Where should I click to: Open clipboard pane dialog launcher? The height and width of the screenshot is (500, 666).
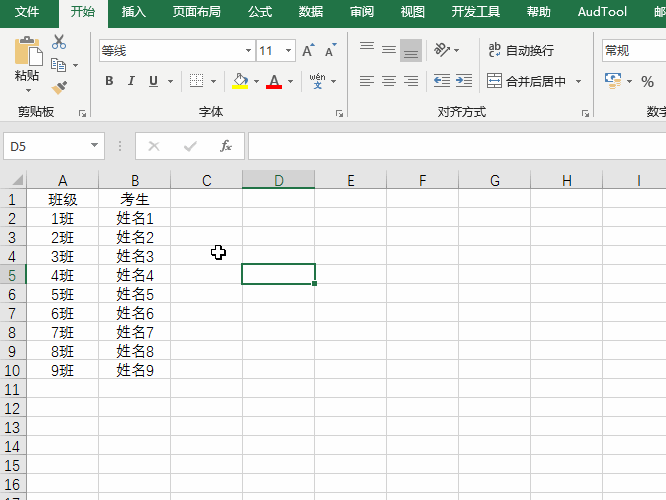tap(82, 113)
